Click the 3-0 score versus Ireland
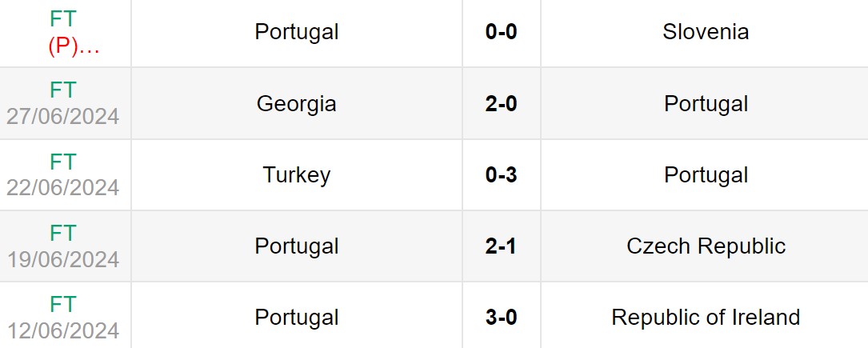This screenshot has width=868, height=348. tap(501, 318)
